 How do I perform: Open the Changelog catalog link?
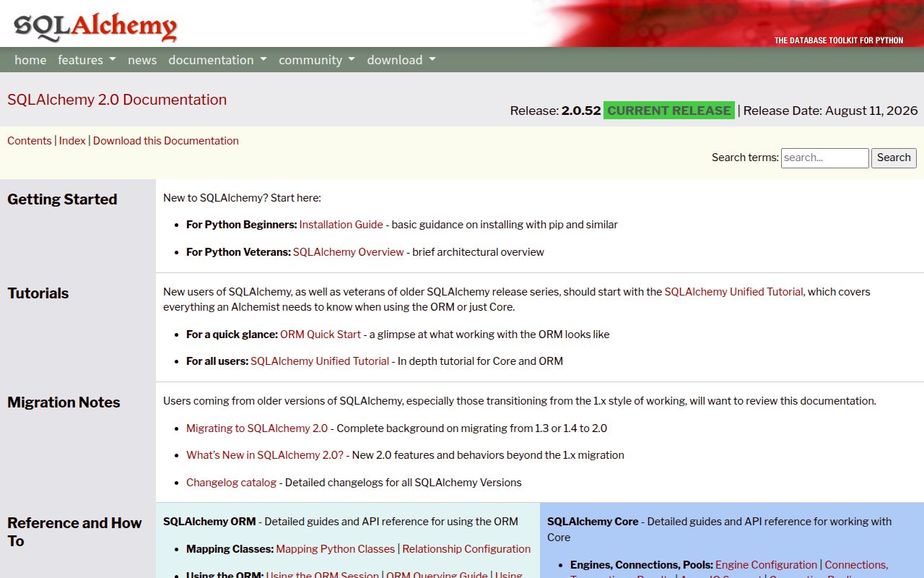coord(231,483)
